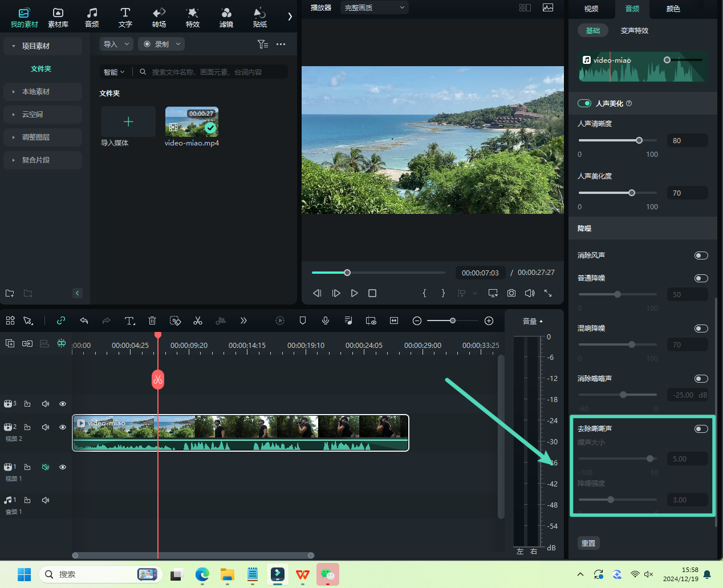
Task: Turn on the 去除嘶嘶声 switch
Action: click(701, 429)
